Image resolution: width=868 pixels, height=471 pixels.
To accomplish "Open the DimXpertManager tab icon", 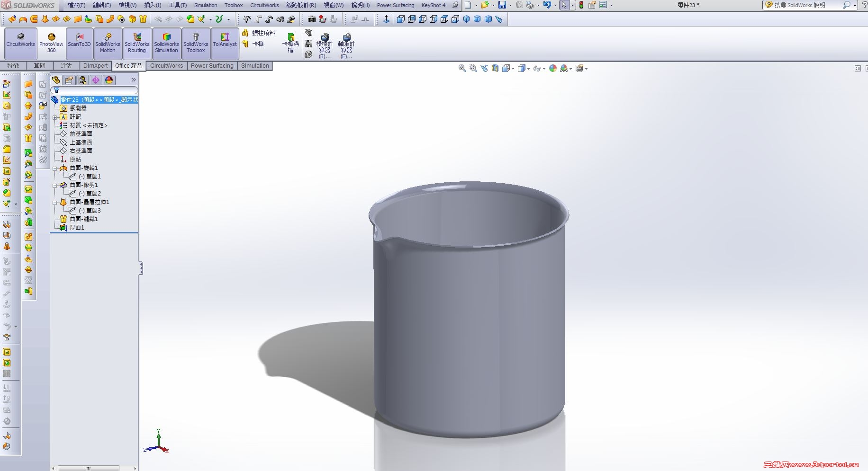I will point(96,80).
